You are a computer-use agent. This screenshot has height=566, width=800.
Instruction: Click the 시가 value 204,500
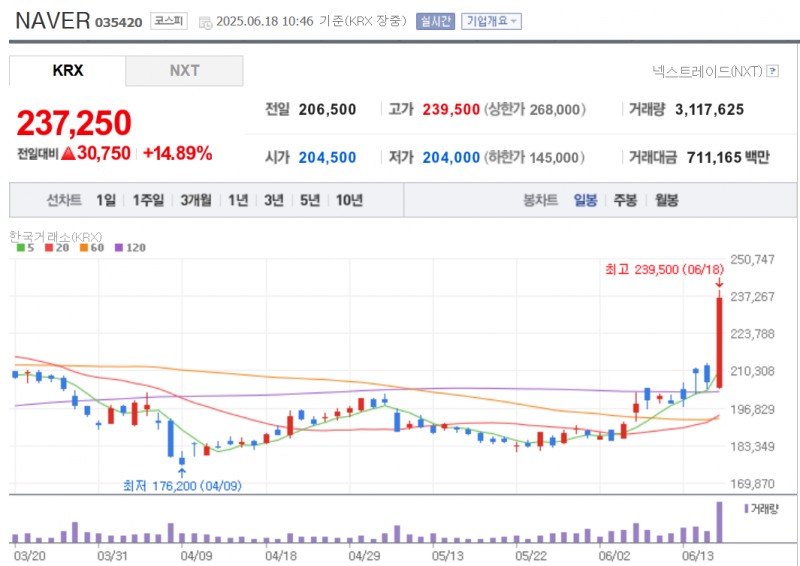pyautogui.click(x=327, y=158)
